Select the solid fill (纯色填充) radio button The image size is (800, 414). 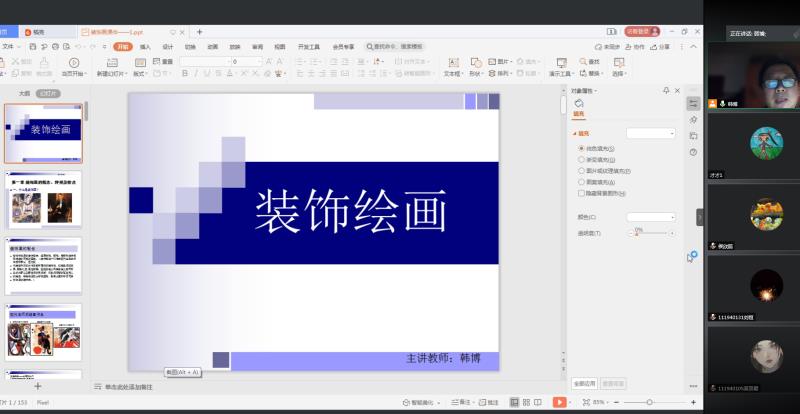click(581, 148)
